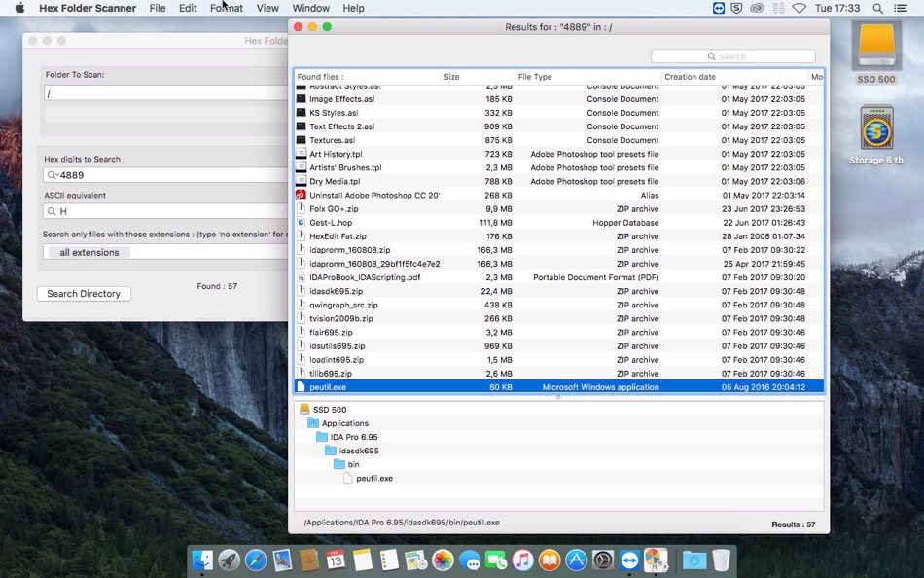Viewport: 924px width, 578px height.
Task: Open Contacts from the Dock
Action: click(x=308, y=560)
